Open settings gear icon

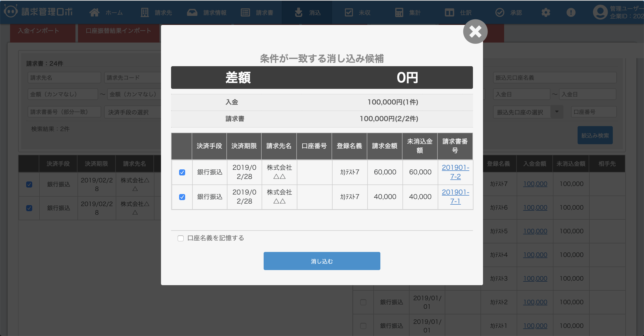point(546,12)
